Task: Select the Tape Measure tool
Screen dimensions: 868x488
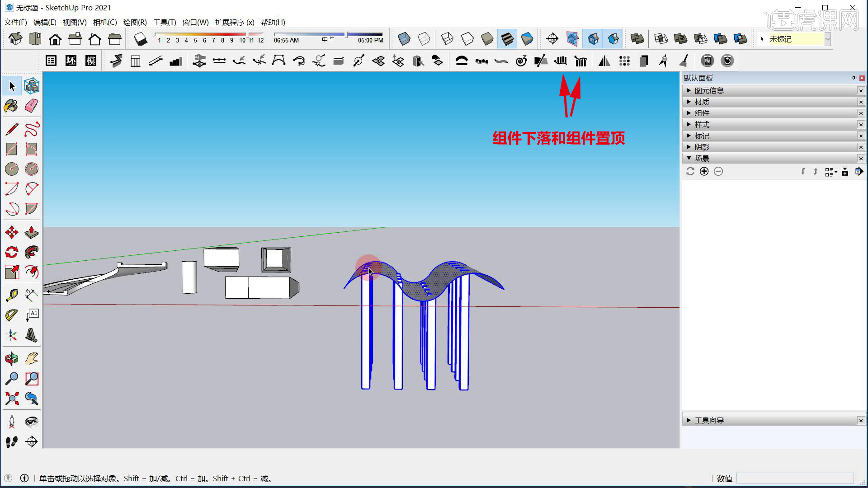Action: click(11, 296)
